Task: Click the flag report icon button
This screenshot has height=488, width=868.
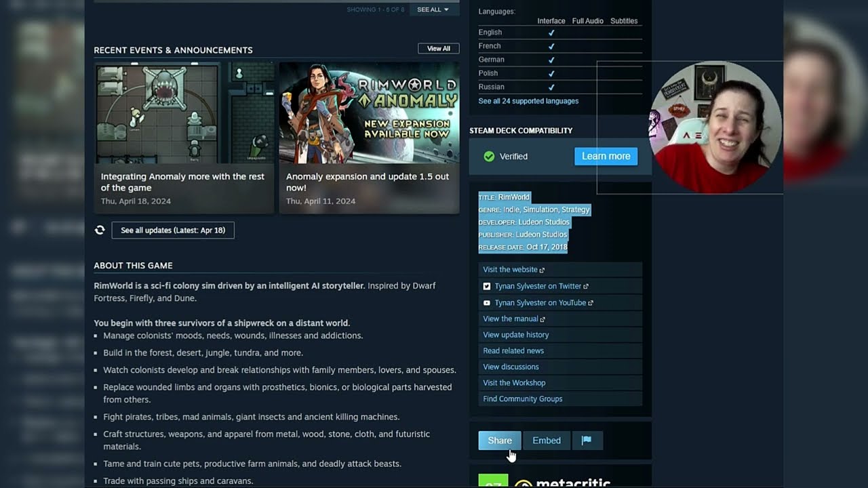Action: pos(587,441)
